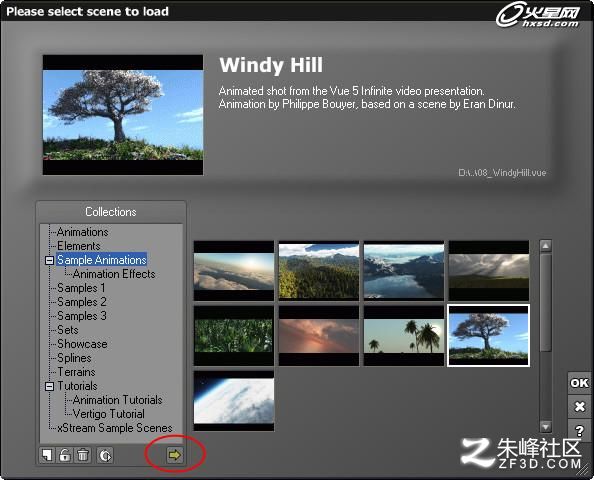This screenshot has width=594, height=480.
Task: Click the Windy Hill title text
Action: click(x=271, y=65)
